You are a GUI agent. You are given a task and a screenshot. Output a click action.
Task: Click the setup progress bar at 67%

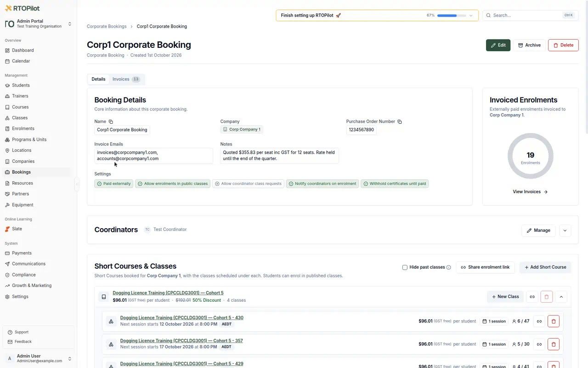452,16
